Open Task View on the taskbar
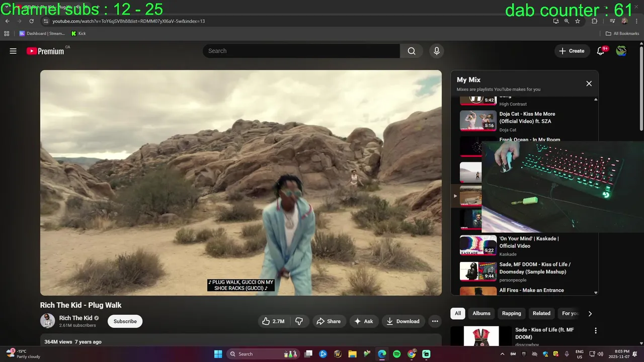This screenshot has height=362, width=644. click(x=308, y=354)
